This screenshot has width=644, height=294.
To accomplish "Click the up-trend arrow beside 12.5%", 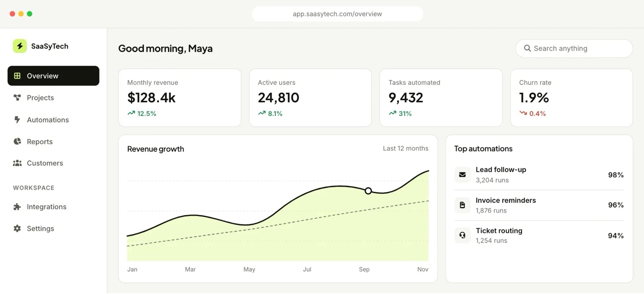I will tap(131, 113).
